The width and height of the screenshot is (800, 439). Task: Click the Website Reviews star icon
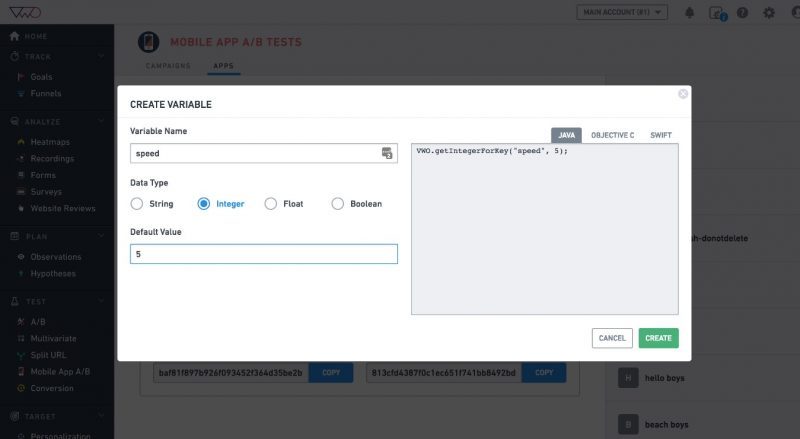pyautogui.click(x=21, y=208)
